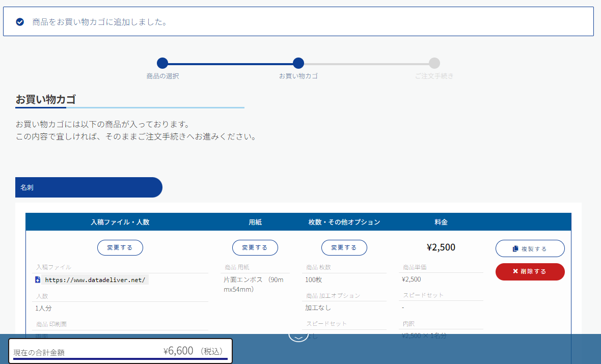
Task: Click the 入稿ファイル・人数 column header
Action: pyautogui.click(x=120, y=222)
